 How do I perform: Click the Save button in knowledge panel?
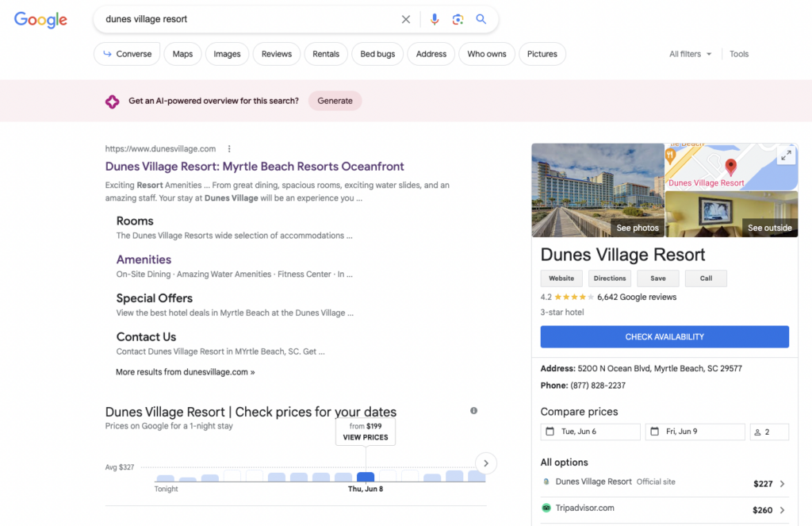[x=658, y=278]
